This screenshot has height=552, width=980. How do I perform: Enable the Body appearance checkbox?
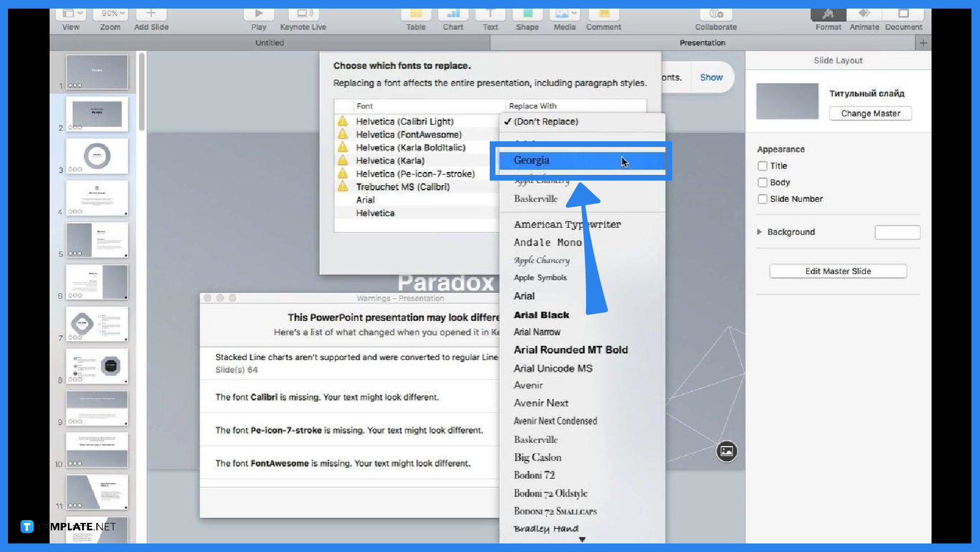coord(762,182)
